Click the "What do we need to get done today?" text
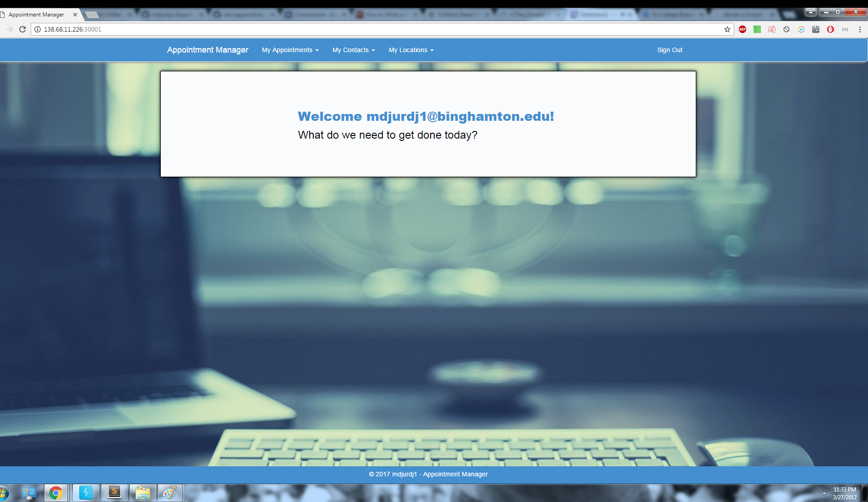Viewport: 868px width, 502px height. tap(388, 135)
